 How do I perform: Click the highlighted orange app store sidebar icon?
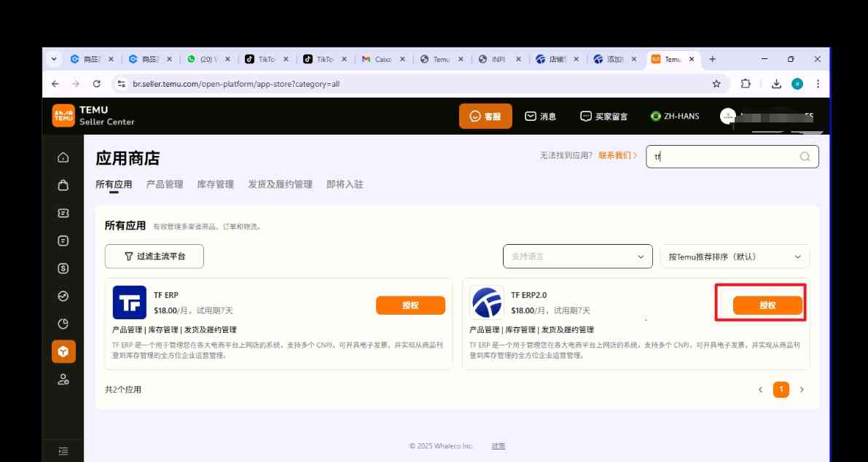pyautogui.click(x=63, y=351)
